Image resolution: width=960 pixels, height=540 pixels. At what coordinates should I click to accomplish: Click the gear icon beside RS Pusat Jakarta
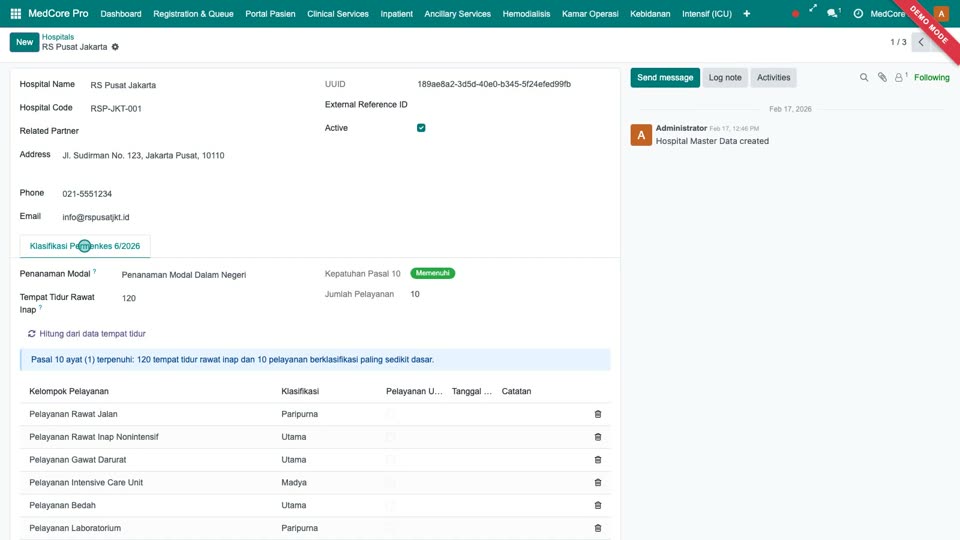115,47
